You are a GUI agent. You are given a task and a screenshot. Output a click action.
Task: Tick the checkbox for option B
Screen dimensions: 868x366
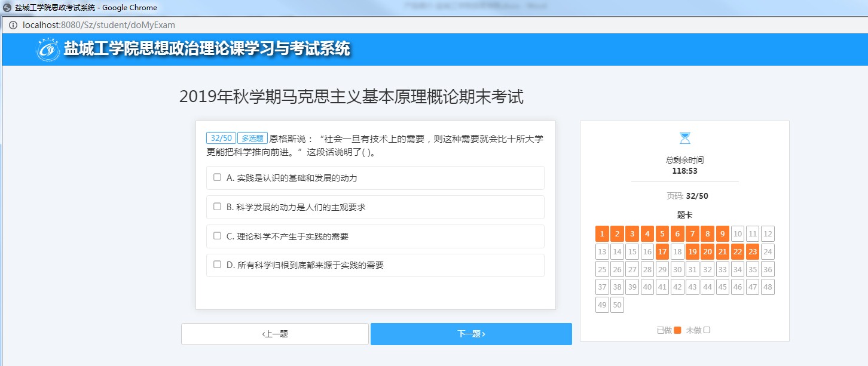point(218,207)
